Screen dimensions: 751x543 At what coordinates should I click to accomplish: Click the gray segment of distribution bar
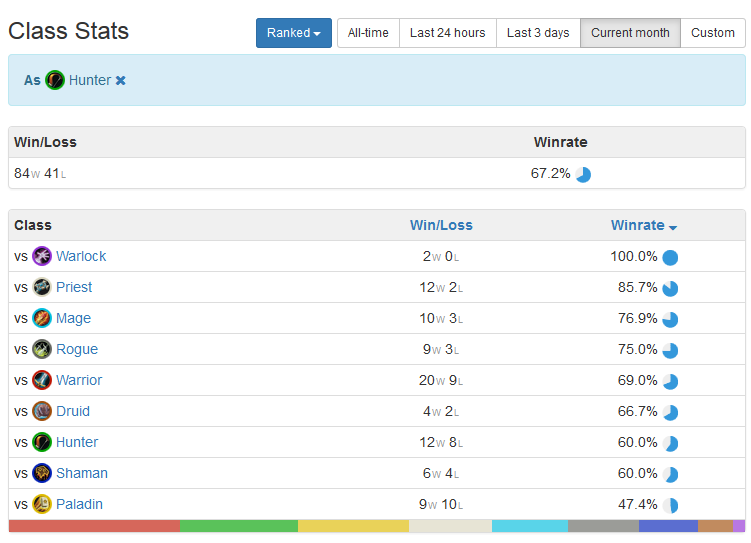(603, 526)
